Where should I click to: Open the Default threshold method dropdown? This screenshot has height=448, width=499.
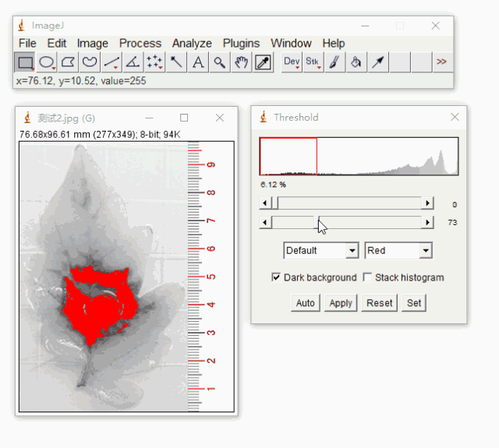[x=321, y=251]
